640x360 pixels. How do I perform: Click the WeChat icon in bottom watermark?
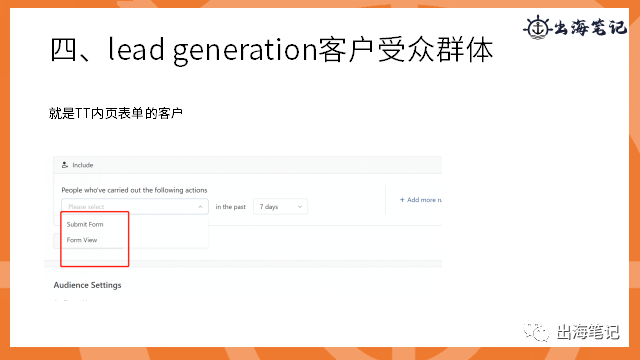click(x=536, y=331)
